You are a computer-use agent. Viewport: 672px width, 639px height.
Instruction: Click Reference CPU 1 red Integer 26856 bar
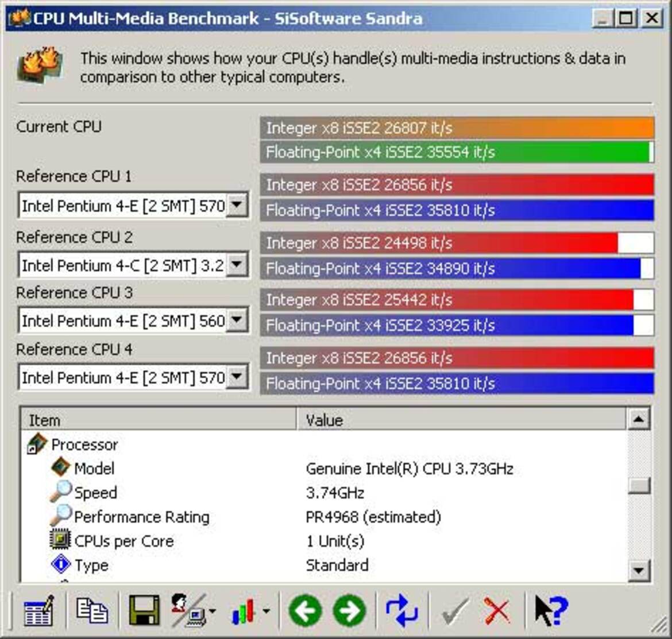[x=457, y=185]
